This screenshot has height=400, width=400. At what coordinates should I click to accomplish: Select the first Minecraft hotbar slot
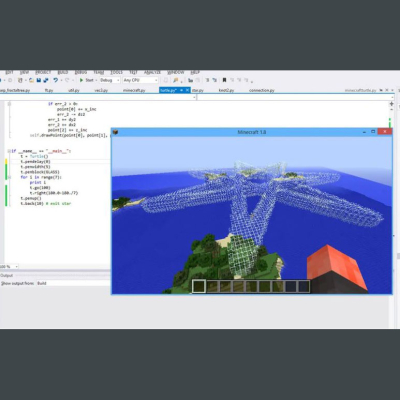coord(199,286)
